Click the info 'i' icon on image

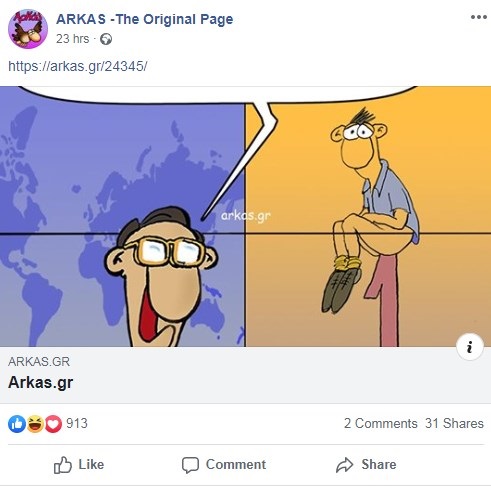click(x=470, y=347)
